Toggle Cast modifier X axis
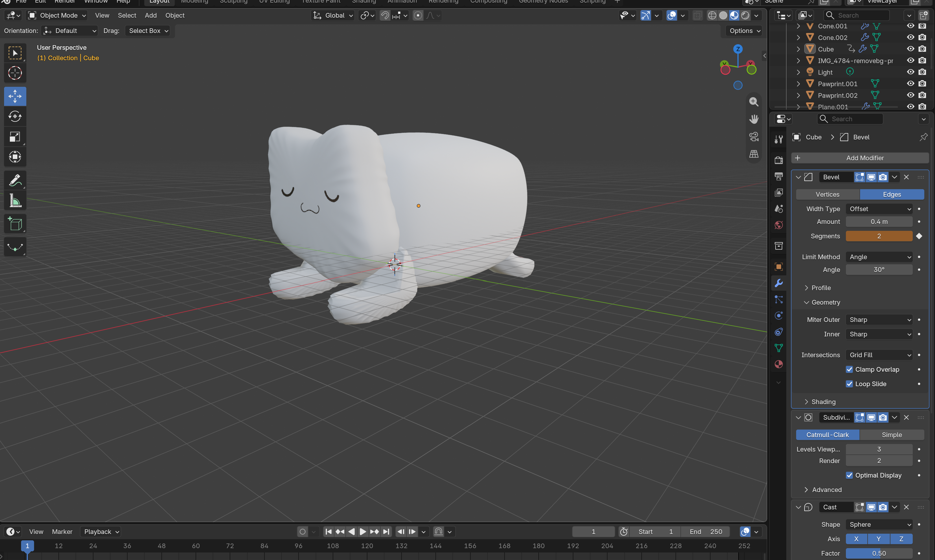Viewport: 935px width, 560px height. click(856, 539)
